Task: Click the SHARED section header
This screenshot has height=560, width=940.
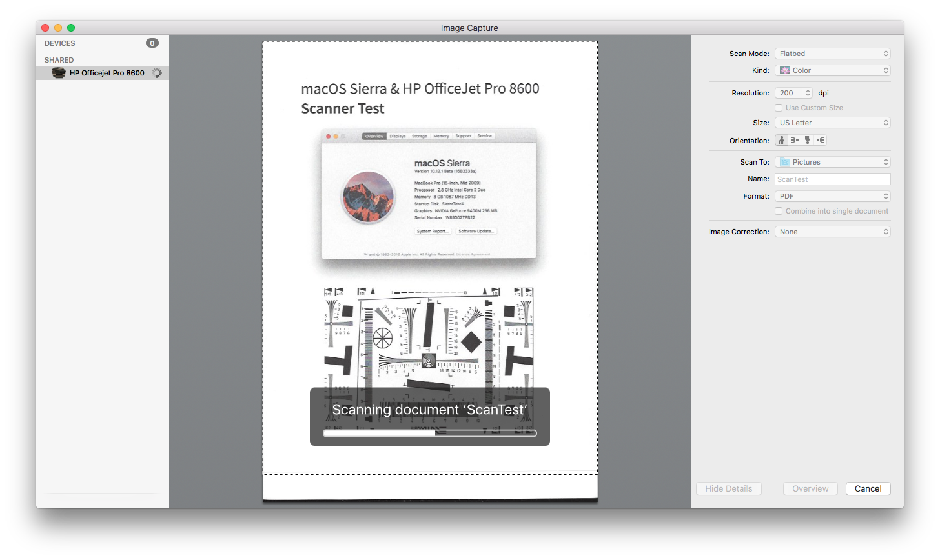Action: click(x=59, y=60)
